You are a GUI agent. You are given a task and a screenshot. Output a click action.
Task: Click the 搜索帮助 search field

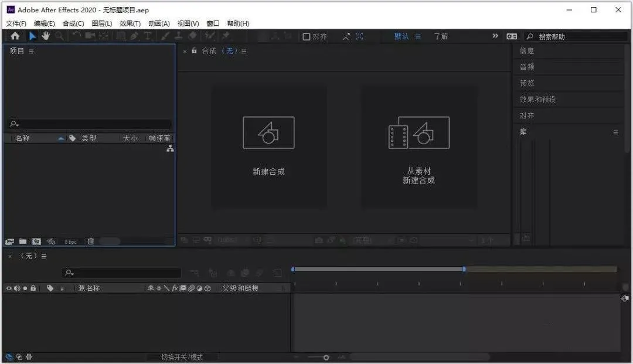click(x=576, y=37)
